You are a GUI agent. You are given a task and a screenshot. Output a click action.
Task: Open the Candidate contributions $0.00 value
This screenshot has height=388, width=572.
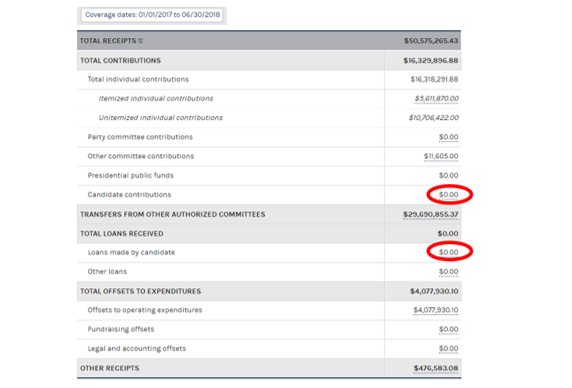tap(448, 195)
